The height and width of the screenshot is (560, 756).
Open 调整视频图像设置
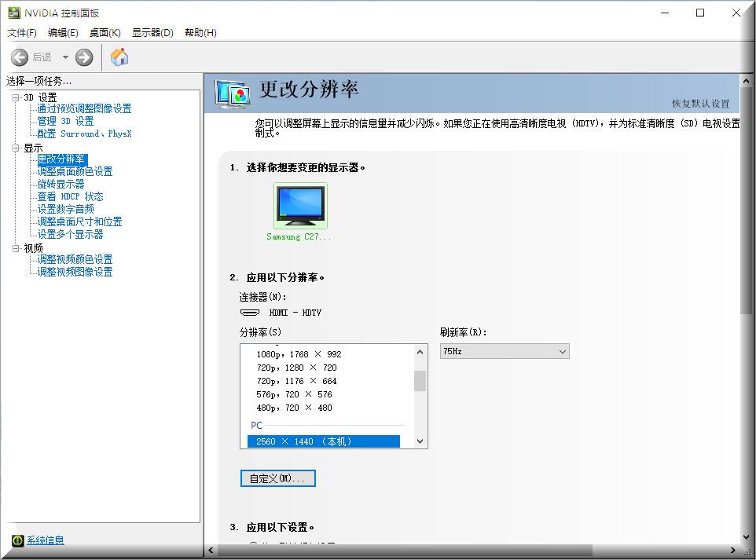tap(75, 272)
